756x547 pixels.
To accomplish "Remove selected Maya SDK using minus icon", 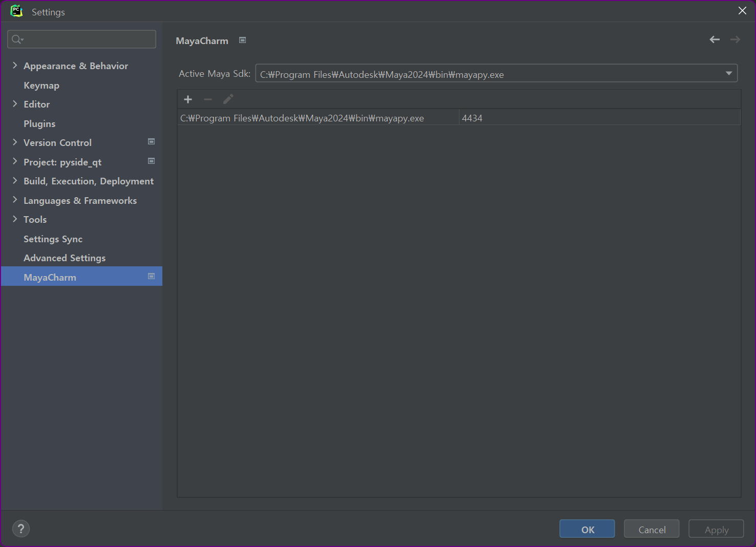I will [x=208, y=99].
